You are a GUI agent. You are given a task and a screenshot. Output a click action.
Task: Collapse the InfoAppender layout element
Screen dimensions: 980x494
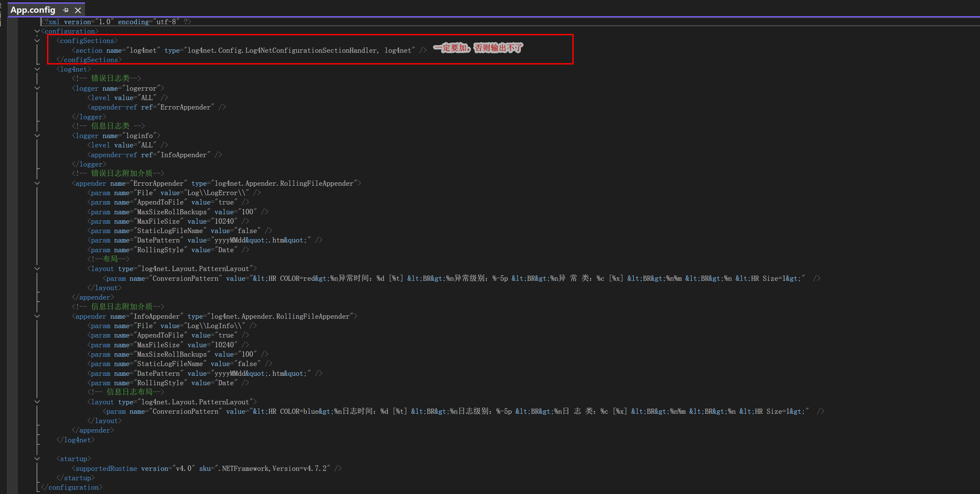[x=37, y=402]
